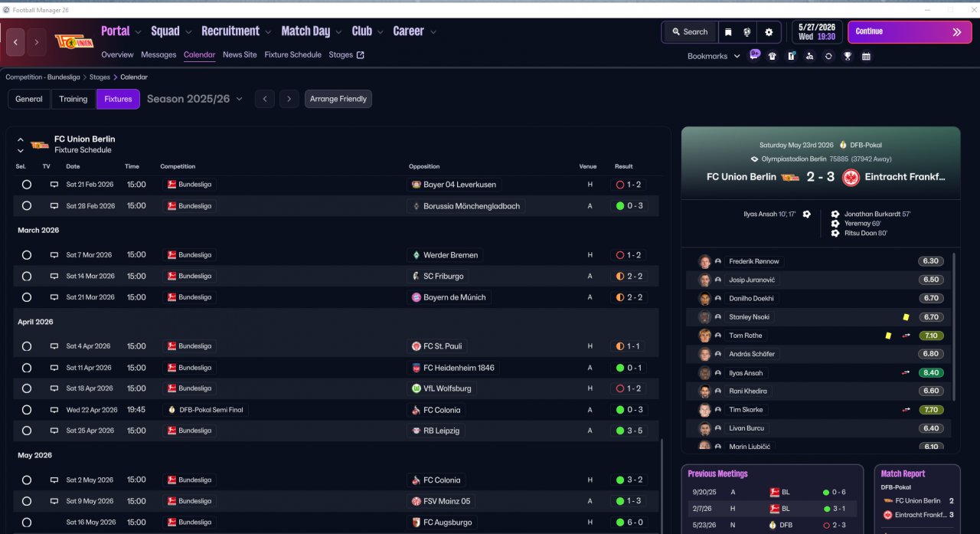Select the radio for Borussia Mönchengladbach fixture
Image resolution: width=980 pixels, height=534 pixels.
point(27,206)
